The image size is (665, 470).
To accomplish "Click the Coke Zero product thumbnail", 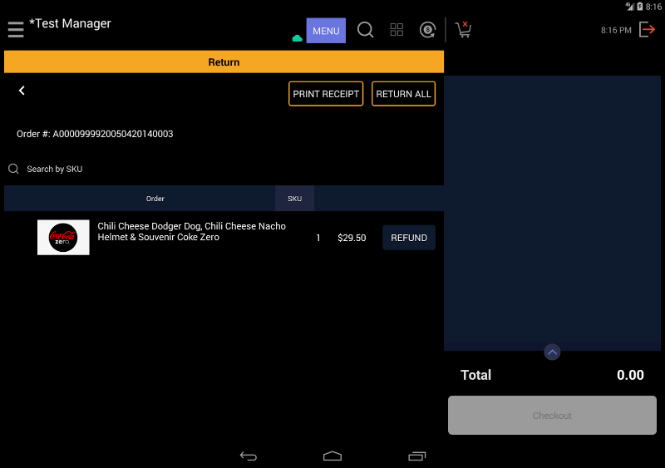I will pos(63,237).
